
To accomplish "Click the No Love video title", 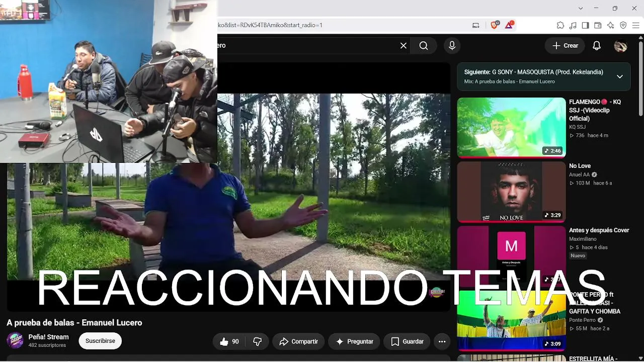I will pos(580,166).
